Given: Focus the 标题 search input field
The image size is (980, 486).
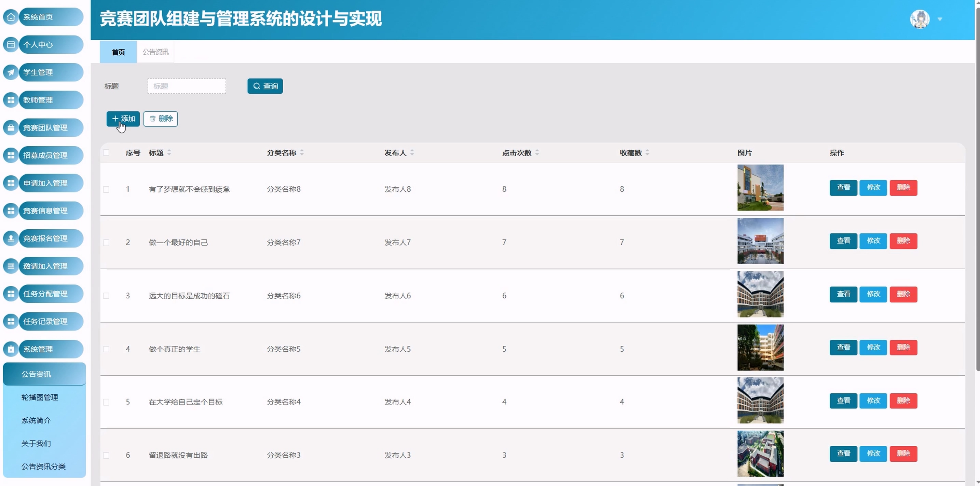Looking at the screenshot, I should (x=187, y=86).
